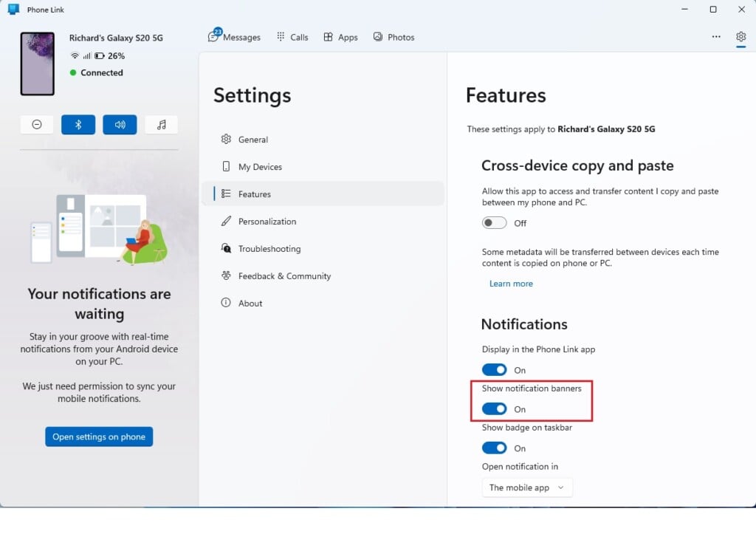
Task: Open the three-dot more options menu
Action: pos(716,37)
